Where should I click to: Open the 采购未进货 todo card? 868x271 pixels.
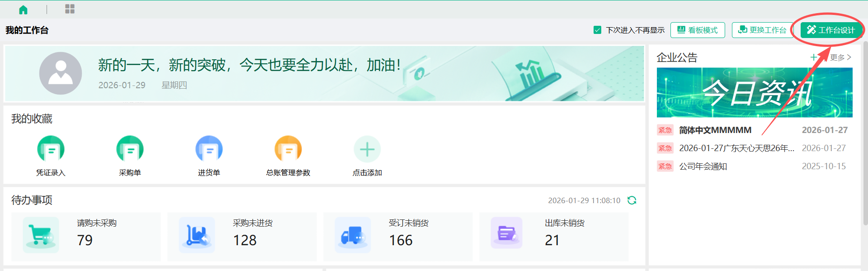242,237
